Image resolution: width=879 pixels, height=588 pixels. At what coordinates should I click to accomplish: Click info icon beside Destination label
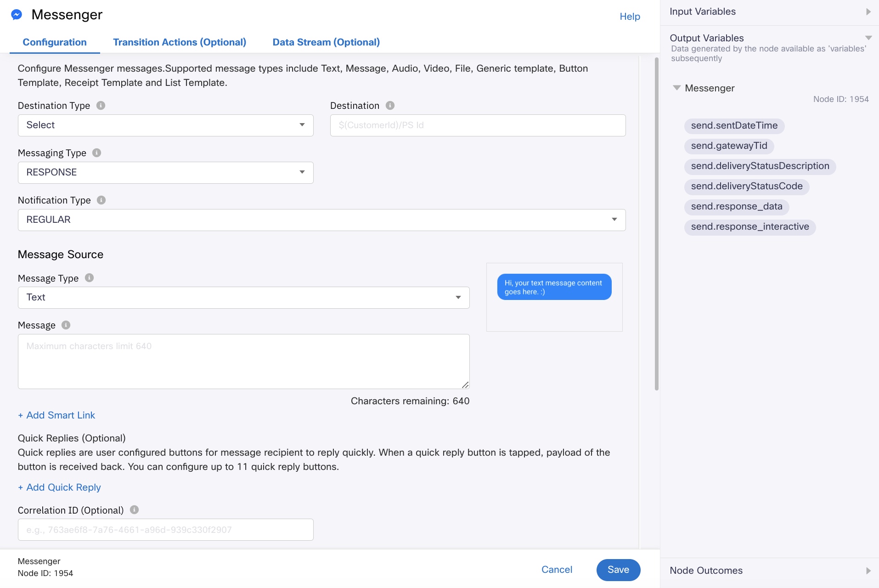coord(390,106)
